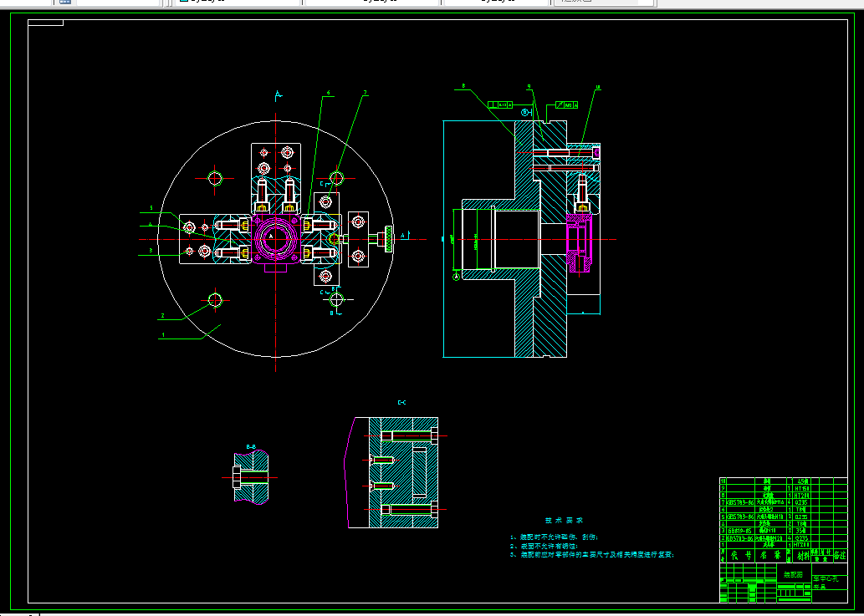Screen dimensions: 864x616
Task: Select part balloon number 5 left of plan view
Action: [x=151, y=208]
